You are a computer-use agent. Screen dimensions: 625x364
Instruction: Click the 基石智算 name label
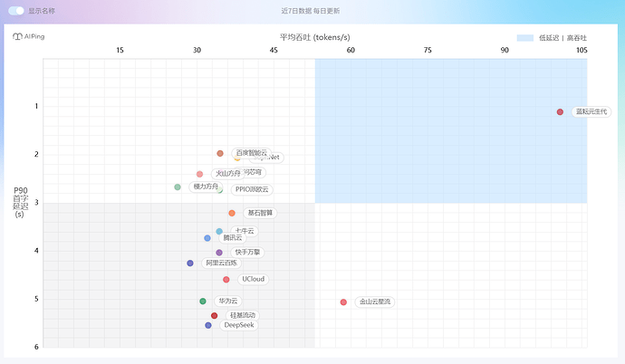point(260,213)
